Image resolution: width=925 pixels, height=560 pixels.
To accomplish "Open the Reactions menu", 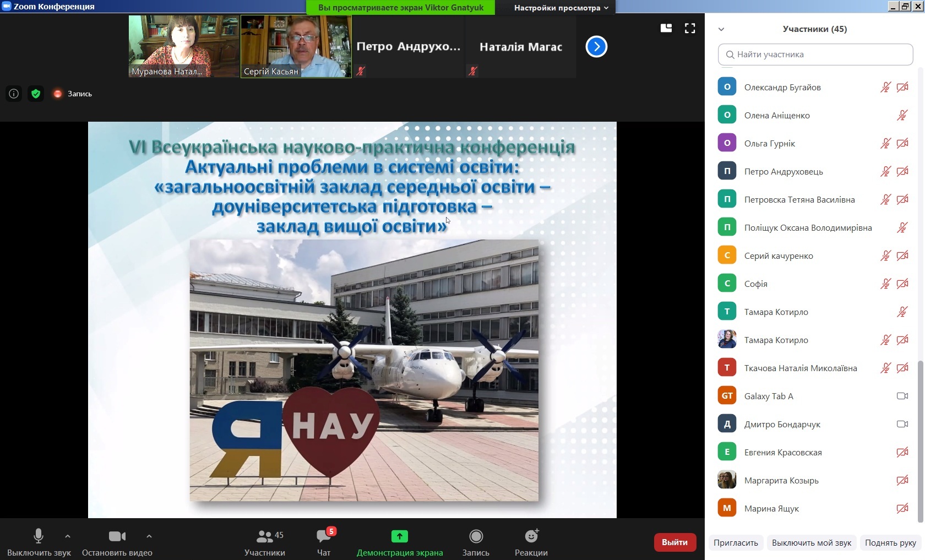I will [x=531, y=542].
